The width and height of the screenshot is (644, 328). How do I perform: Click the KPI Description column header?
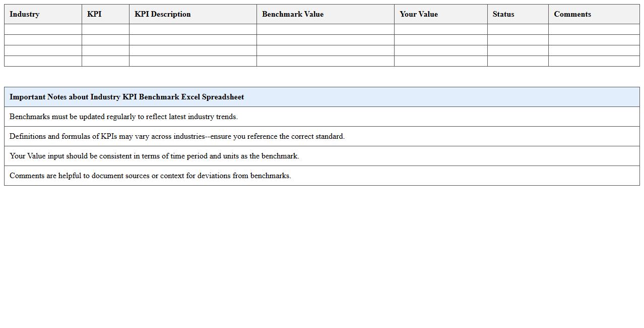pyautogui.click(x=163, y=14)
